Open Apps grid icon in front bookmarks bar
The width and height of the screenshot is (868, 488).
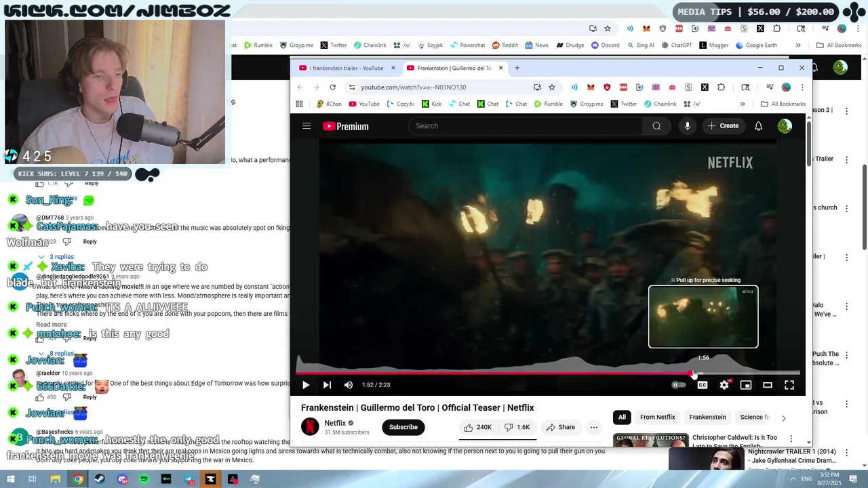(299, 104)
